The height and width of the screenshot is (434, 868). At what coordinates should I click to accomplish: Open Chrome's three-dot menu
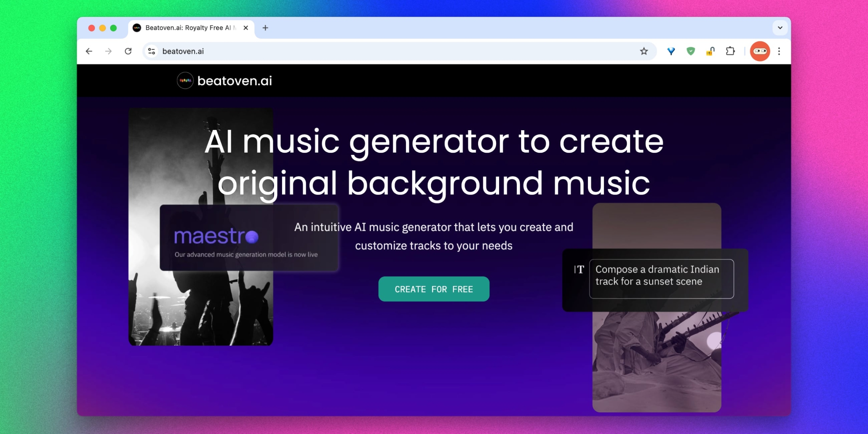tap(779, 51)
